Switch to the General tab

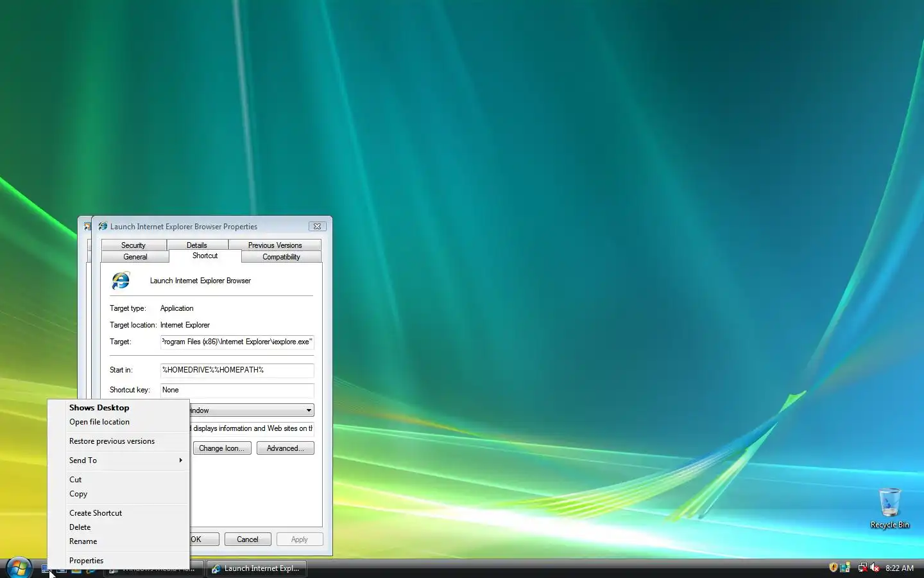pos(135,257)
